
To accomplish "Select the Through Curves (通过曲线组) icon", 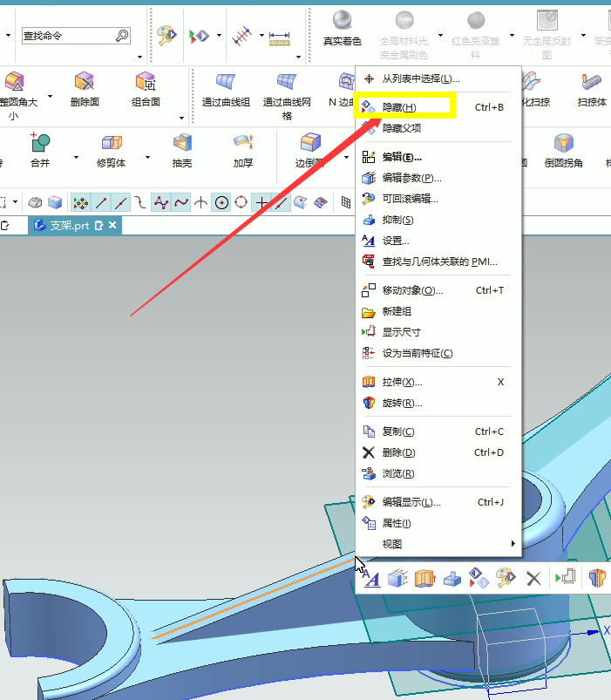I will pyautogui.click(x=226, y=82).
